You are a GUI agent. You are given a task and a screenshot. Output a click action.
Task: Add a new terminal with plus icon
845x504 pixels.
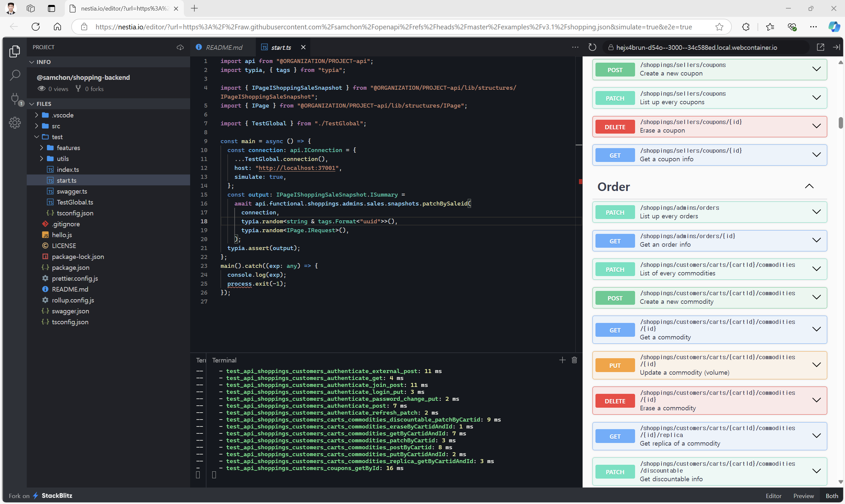point(562,360)
